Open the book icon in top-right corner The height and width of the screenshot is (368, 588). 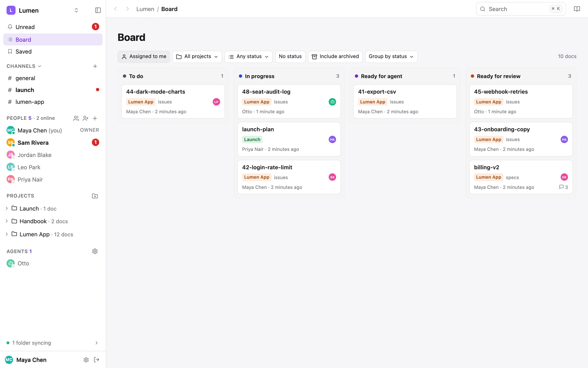pyautogui.click(x=577, y=9)
